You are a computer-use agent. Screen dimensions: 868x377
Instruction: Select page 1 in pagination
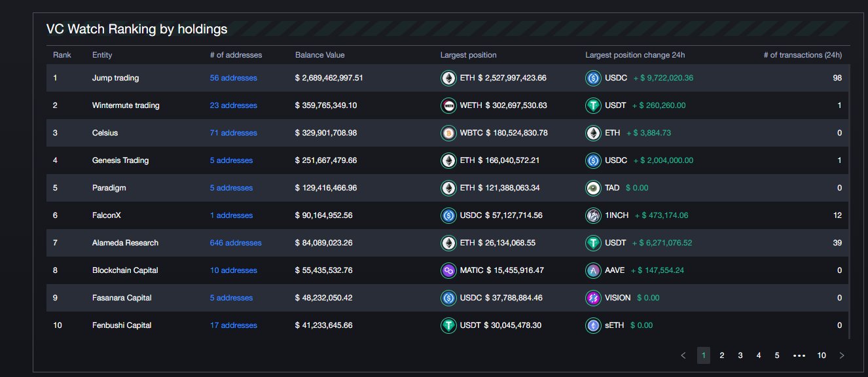click(x=704, y=355)
